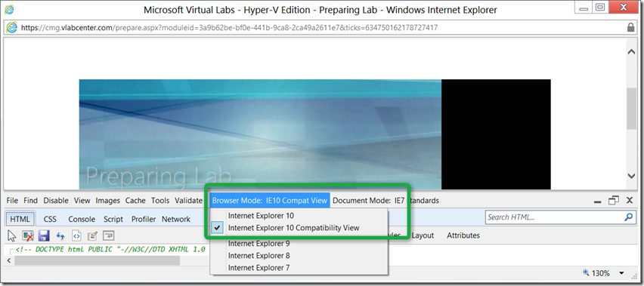This screenshot has height=286, width=644.
Task: Minimize the developer tools pane
Action: point(598,201)
